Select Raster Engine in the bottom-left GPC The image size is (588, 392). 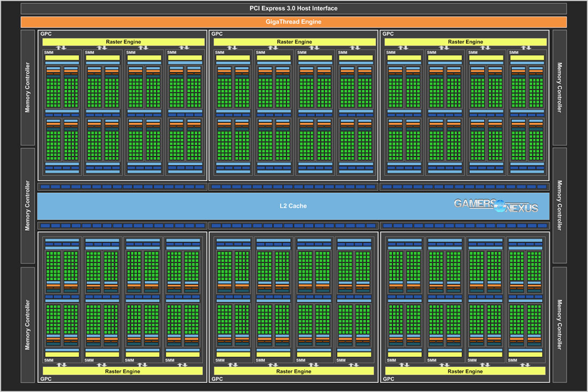pyautogui.click(x=123, y=371)
